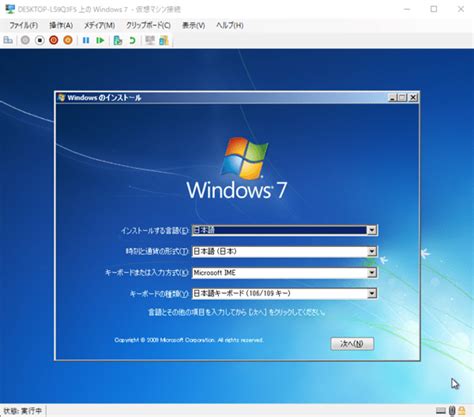This screenshot has width=474, height=417.
Task: Click the Checkpoint toolbar icon
Action: click(118, 40)
